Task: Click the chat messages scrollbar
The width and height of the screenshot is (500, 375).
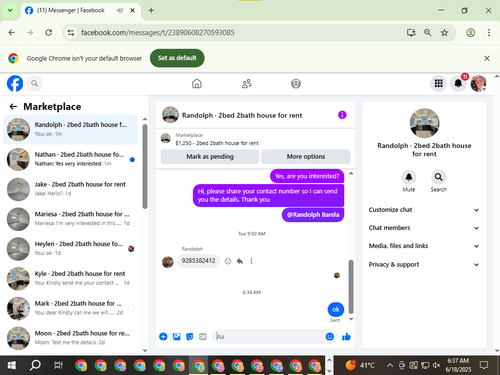Action: 351,287
